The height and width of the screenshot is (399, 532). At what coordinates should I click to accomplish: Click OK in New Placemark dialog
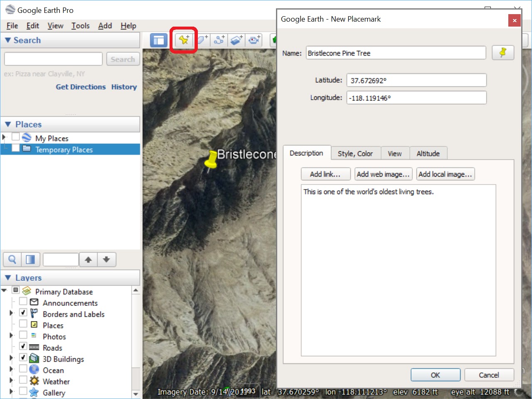(x=436, y=375)
